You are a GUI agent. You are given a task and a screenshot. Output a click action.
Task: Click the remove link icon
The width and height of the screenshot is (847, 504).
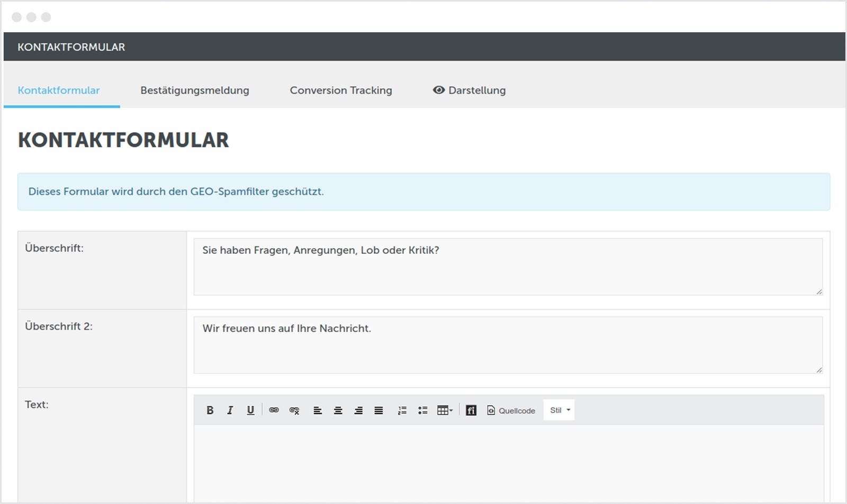pos(294,410)
